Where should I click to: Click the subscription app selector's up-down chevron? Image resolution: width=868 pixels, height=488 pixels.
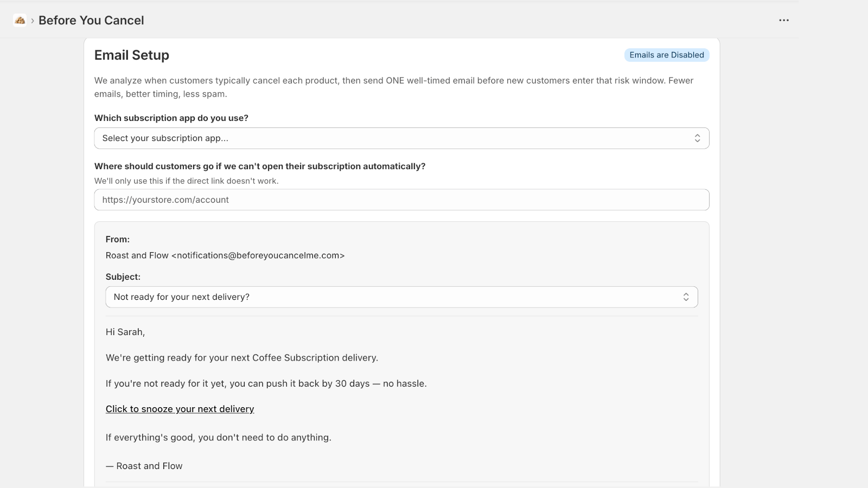point(698,138)
